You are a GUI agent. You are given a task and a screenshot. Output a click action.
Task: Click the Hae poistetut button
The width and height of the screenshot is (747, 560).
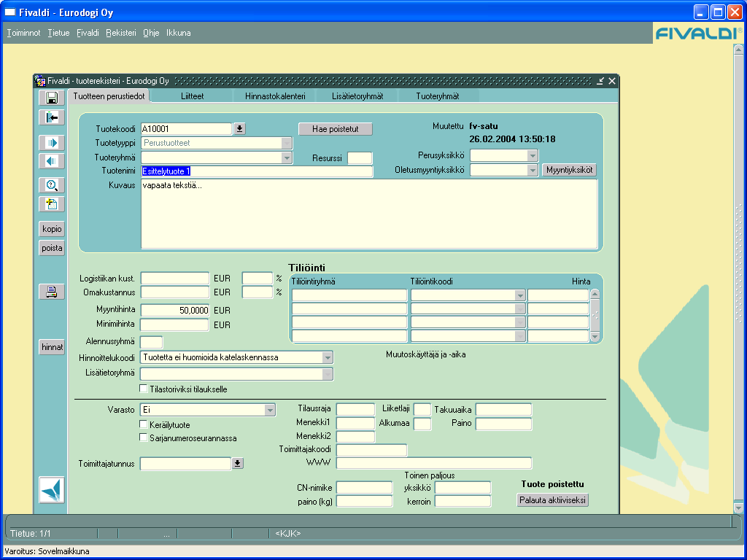coord(336,129)
